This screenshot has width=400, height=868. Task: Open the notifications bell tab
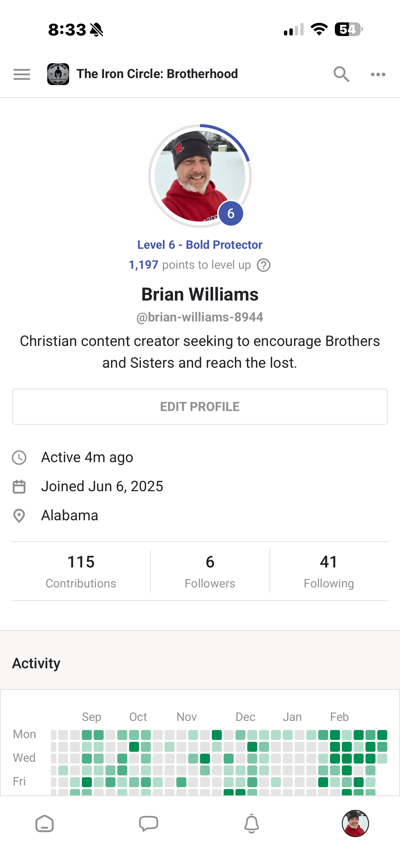[x=252, y=824]
